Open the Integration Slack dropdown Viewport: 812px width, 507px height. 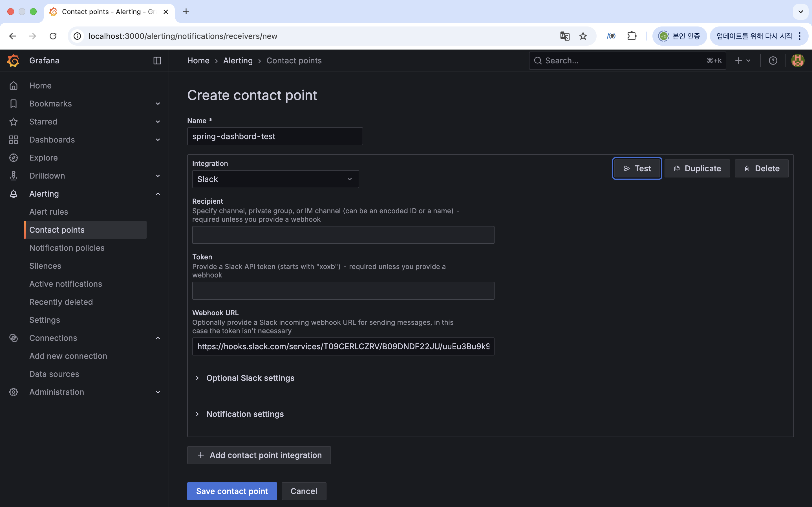[x=275, y=179]
